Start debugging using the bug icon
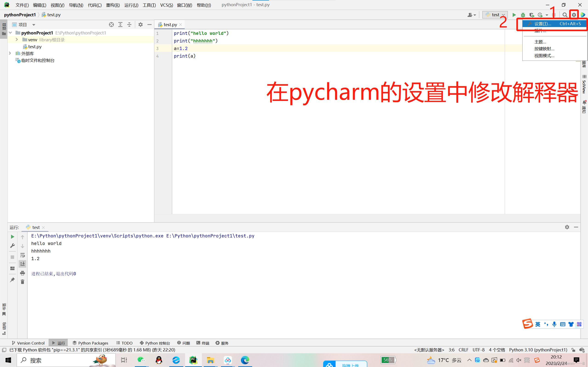Viewport: 588px width, 367px height. click(x=523, y=14)
